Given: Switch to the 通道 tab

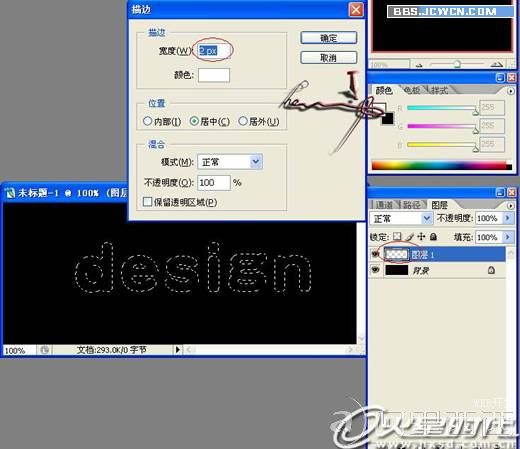Looking at the screenshot, I should 384,205.
